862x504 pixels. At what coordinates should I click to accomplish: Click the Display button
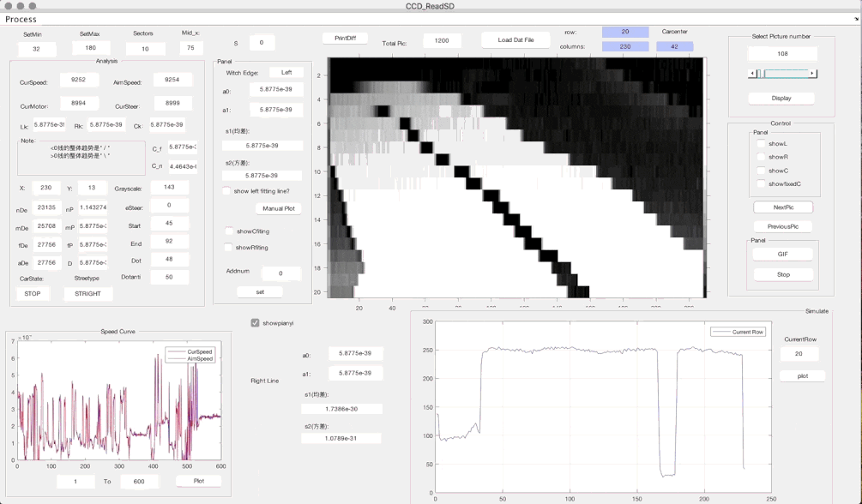[781, 99]
